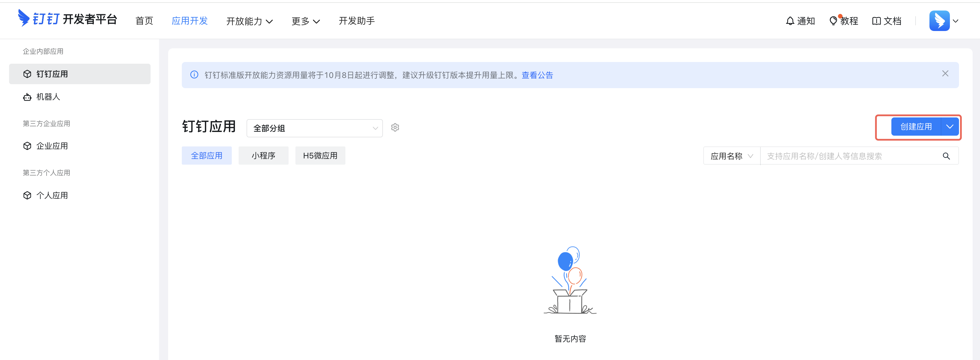Open tutorials via the lightbulb icon
This screenshot has height=360, width=980.
tap(833, 21)
